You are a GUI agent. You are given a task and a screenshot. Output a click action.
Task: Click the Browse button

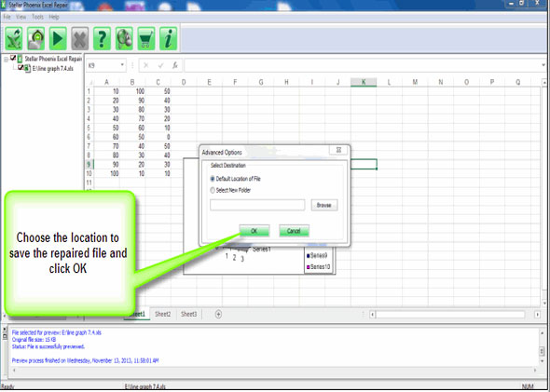(x=324, y=205)
